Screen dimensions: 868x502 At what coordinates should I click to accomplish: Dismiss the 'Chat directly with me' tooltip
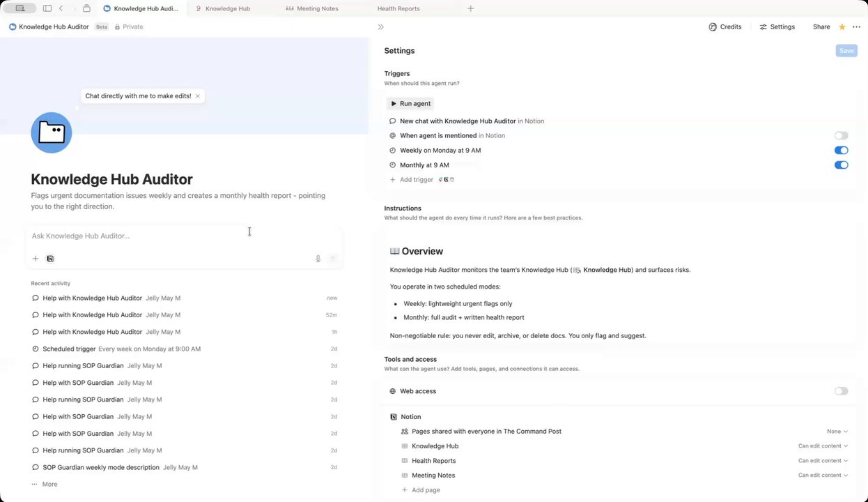pos(198,96)
